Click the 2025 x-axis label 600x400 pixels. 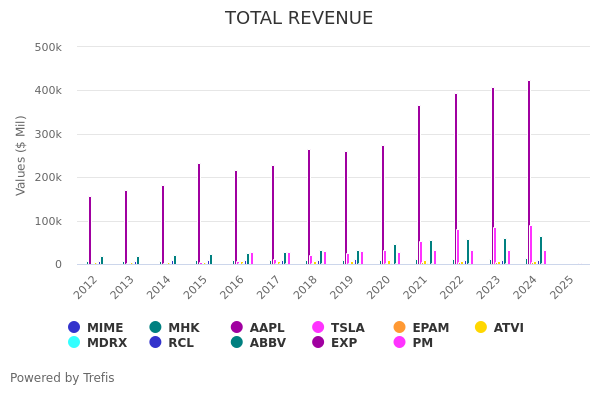(561, 287)
